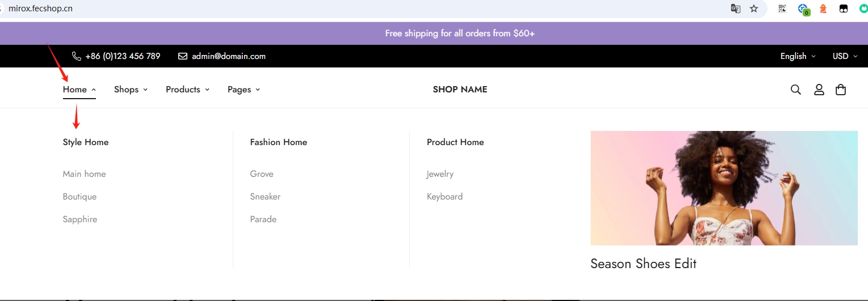Expand the English language dropdown

[x=798, y=56]
